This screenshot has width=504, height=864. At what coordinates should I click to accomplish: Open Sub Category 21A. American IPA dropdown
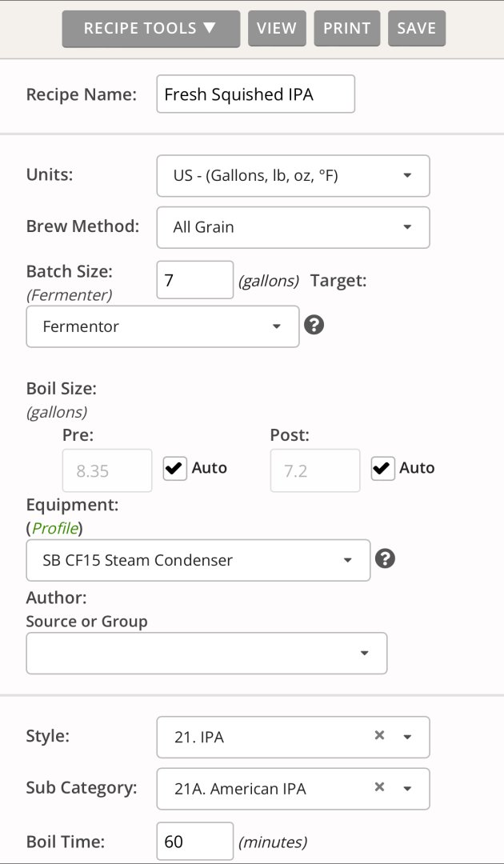[407, 789]
